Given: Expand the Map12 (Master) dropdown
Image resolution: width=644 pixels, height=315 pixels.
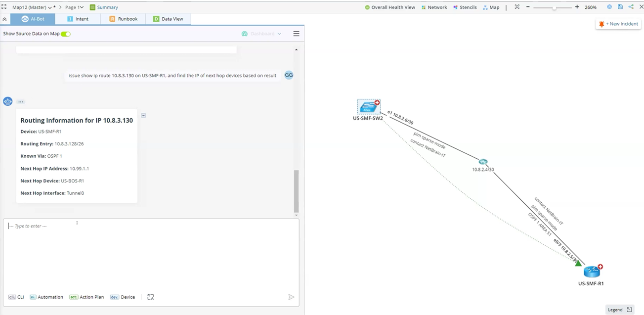Looking at the screenshot, I should click(x=50, y=7).
